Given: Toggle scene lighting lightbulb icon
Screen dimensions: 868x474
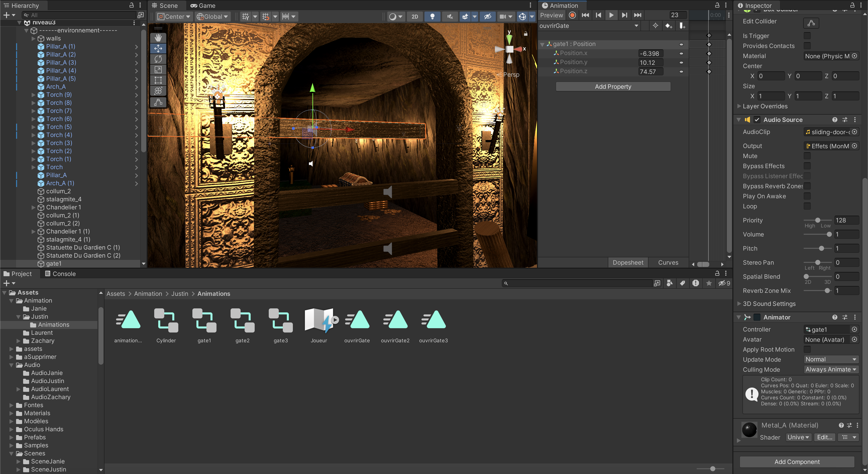Looking at the screenshot, I should tap(432, 17).
